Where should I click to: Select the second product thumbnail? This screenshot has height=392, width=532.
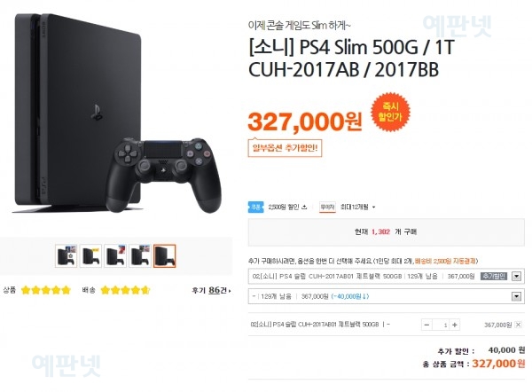click(90, 256)
